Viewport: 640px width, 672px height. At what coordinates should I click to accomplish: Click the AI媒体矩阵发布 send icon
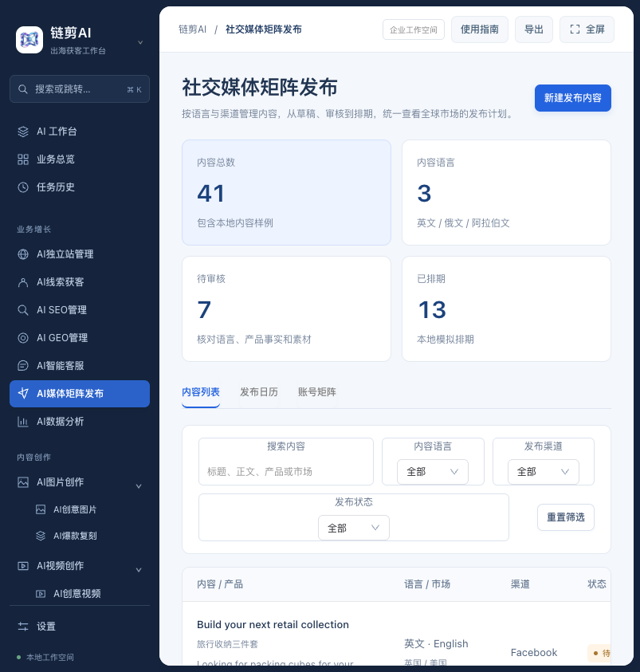pos(23,394)
